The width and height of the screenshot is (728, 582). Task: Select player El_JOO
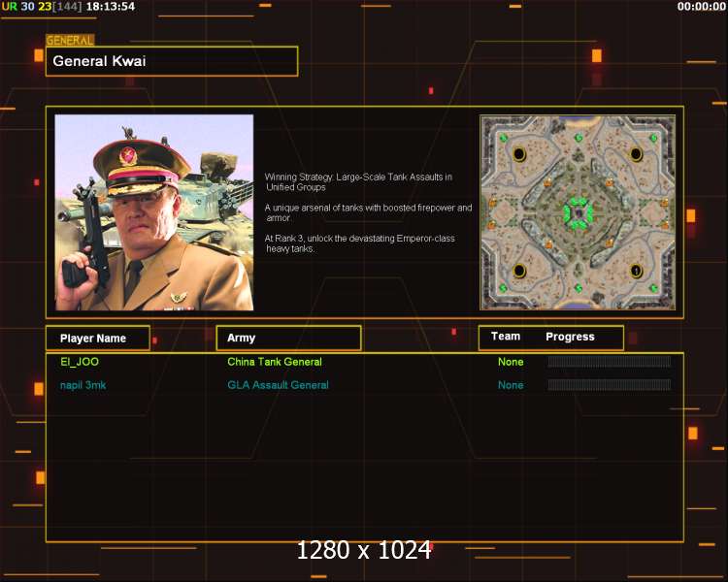pos(80,362)
